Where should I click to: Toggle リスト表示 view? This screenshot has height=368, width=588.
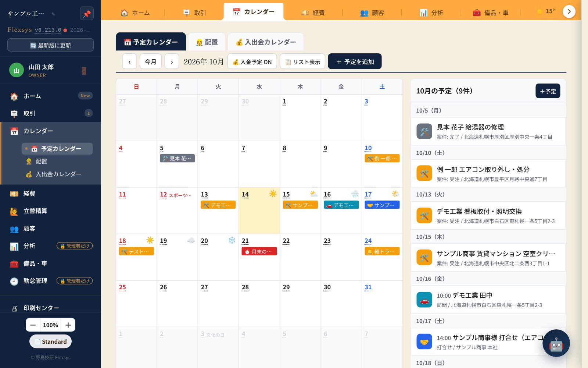coord(302,61)
